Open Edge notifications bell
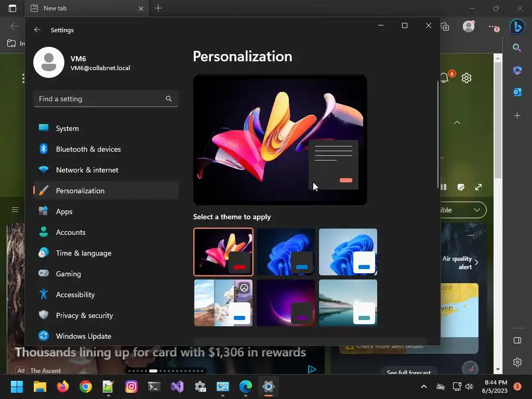 445,78
